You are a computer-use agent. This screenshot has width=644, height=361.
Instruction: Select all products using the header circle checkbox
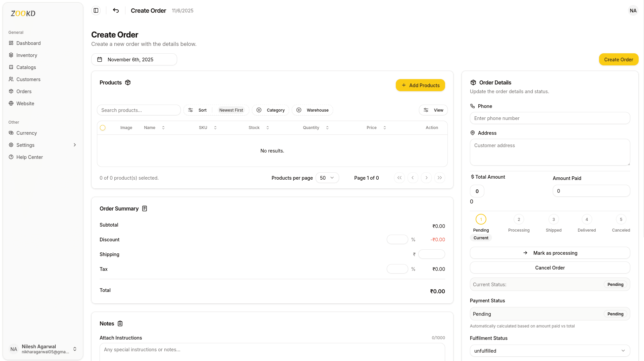(x=103, y=128)
